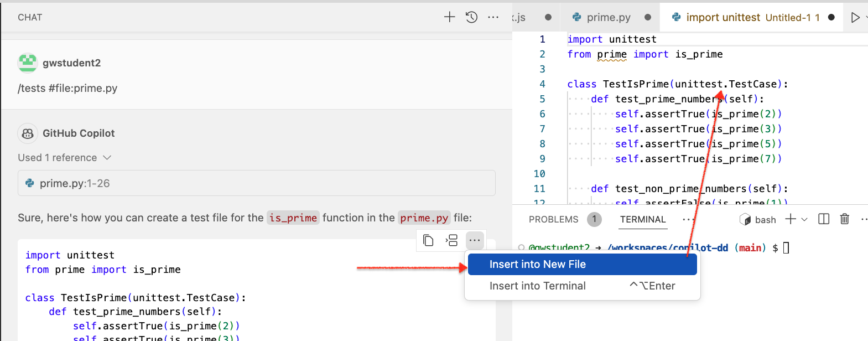Switch to Untitled-1 import unittest tab
The image size is (868, 341).
tap(752, 17)
